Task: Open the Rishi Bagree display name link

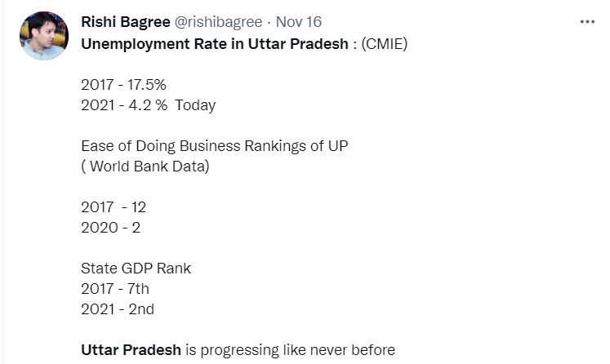Action: point(126,23)
